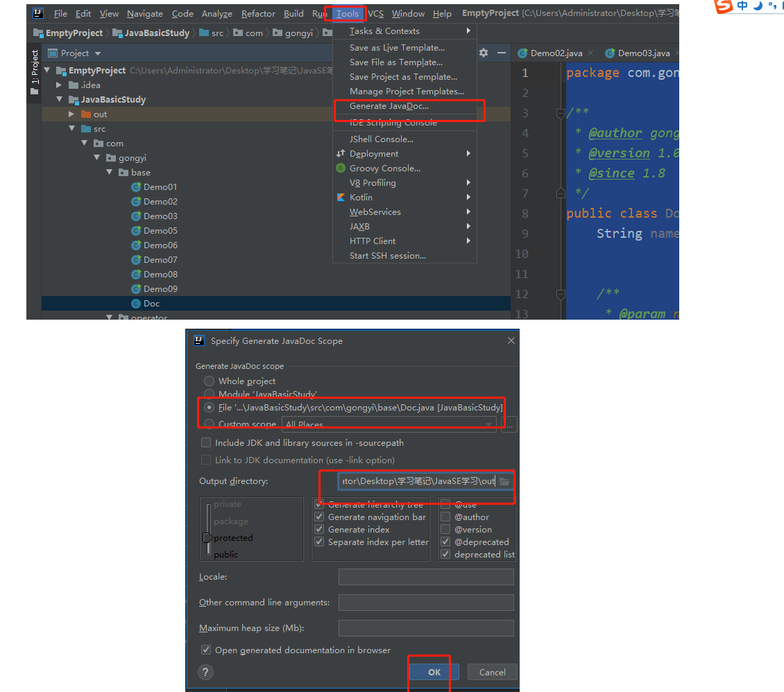The image size is (784, 692).
Task: Collapse the Project panel with minus icon
Action: [502, 53]
